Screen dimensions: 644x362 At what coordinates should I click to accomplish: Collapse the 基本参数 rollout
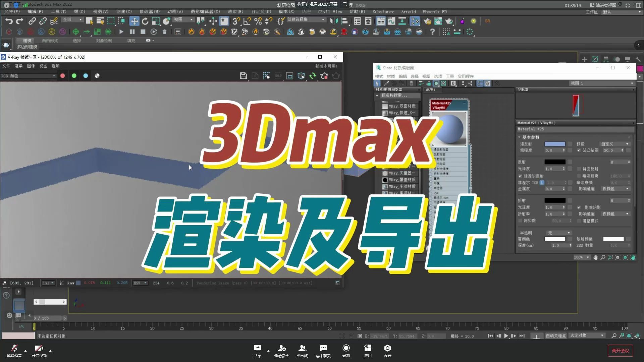pyautogui.click(x=530, y=137)
